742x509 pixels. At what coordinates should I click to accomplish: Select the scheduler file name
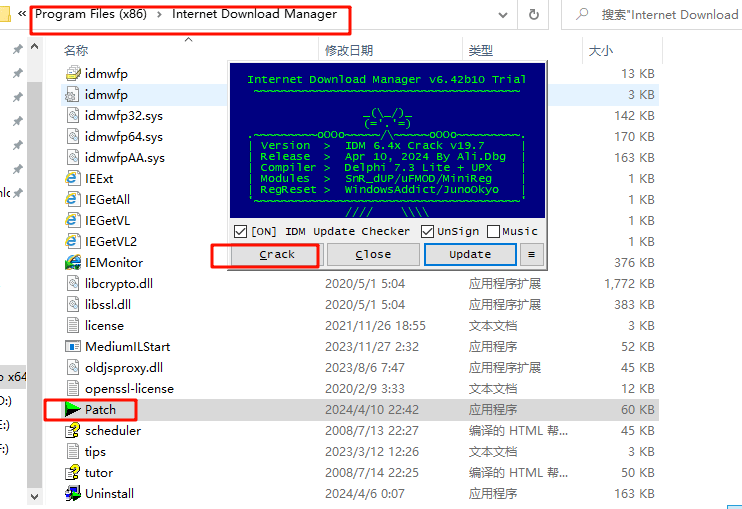[113, 430]
